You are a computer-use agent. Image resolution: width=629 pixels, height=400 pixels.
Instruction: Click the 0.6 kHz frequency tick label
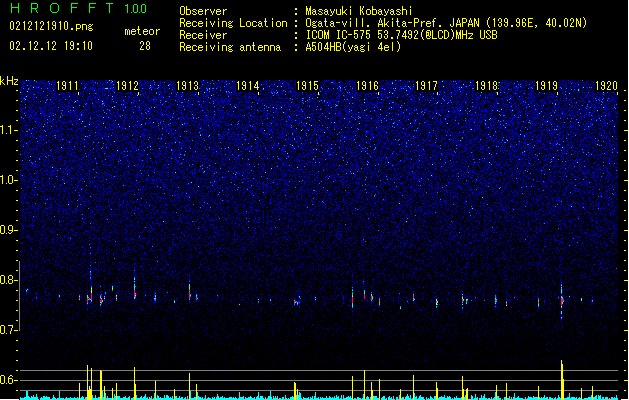pos(9,380)
